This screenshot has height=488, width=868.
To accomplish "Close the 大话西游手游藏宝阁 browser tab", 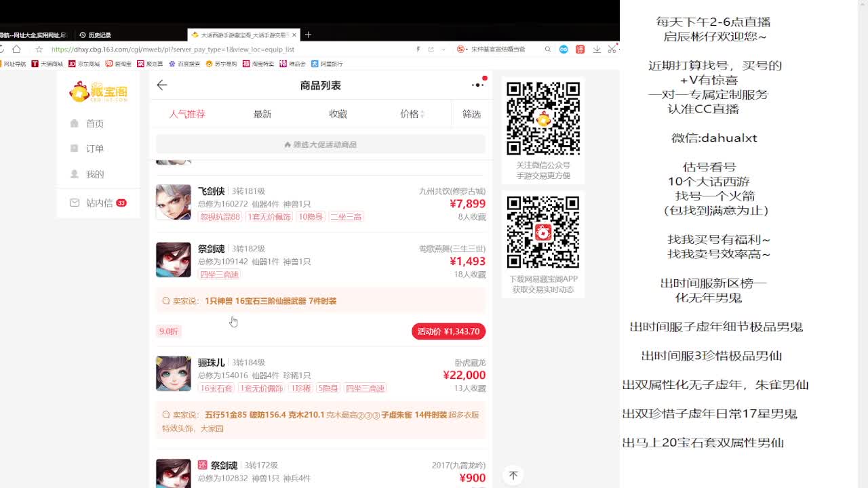I will point(294,35).
